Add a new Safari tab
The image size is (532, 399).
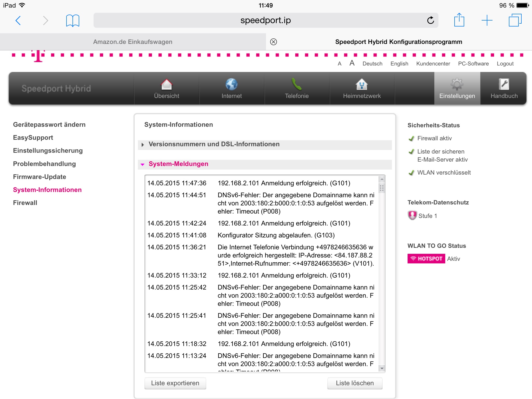pyautogui.click(x=487, y=20)
